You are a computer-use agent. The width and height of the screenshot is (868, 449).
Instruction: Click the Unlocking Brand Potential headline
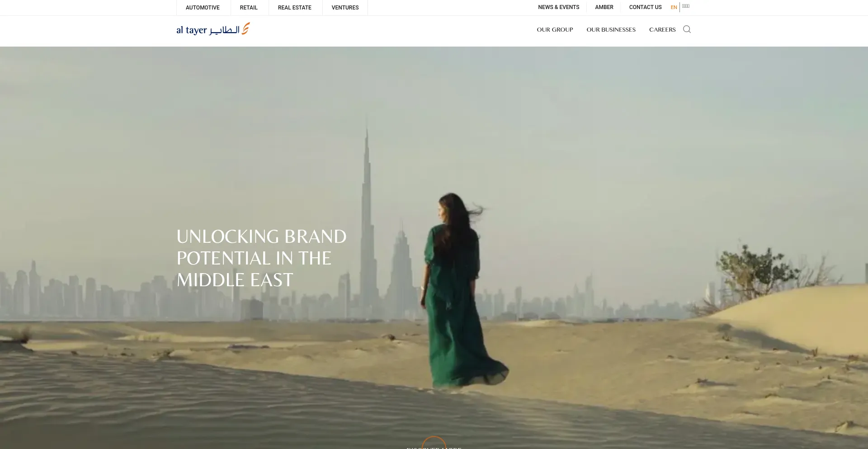[261, 258]
